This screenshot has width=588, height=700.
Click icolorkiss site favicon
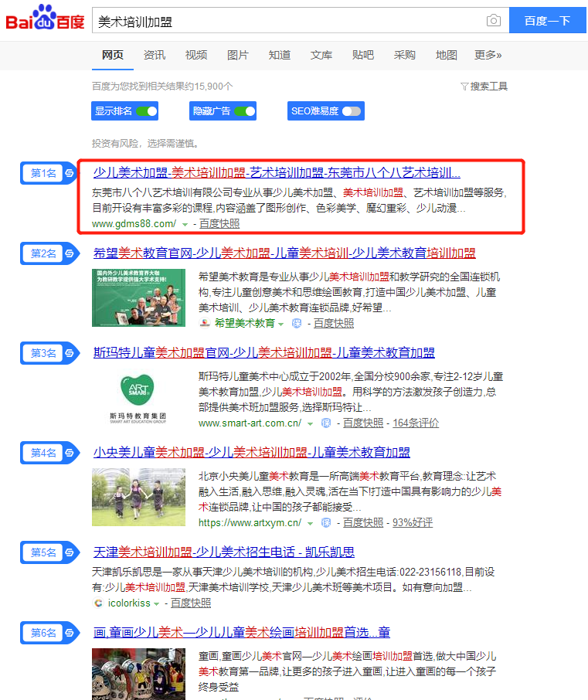click(98, 603)
